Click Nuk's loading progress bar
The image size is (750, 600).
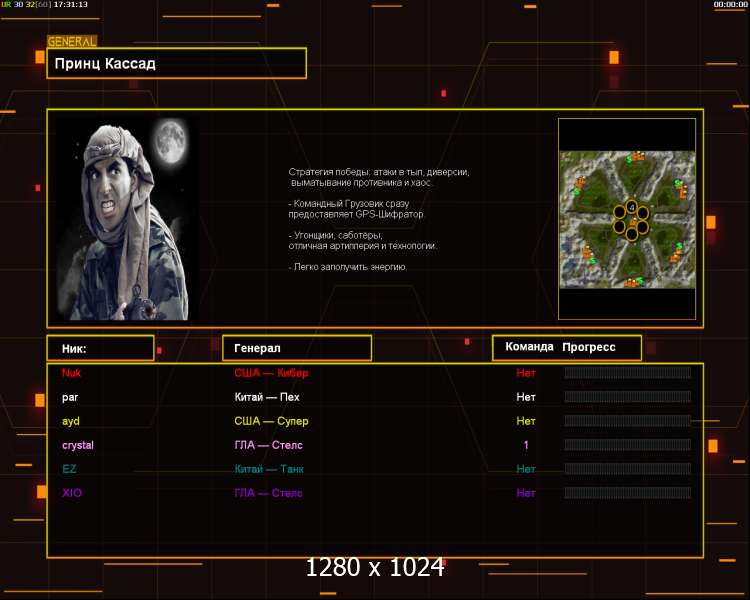click(627, 373)
